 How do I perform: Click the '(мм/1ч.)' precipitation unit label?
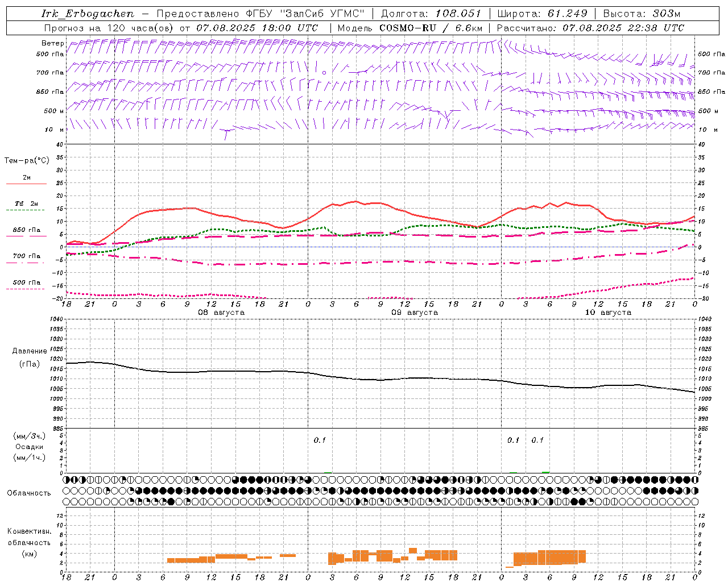30,457
